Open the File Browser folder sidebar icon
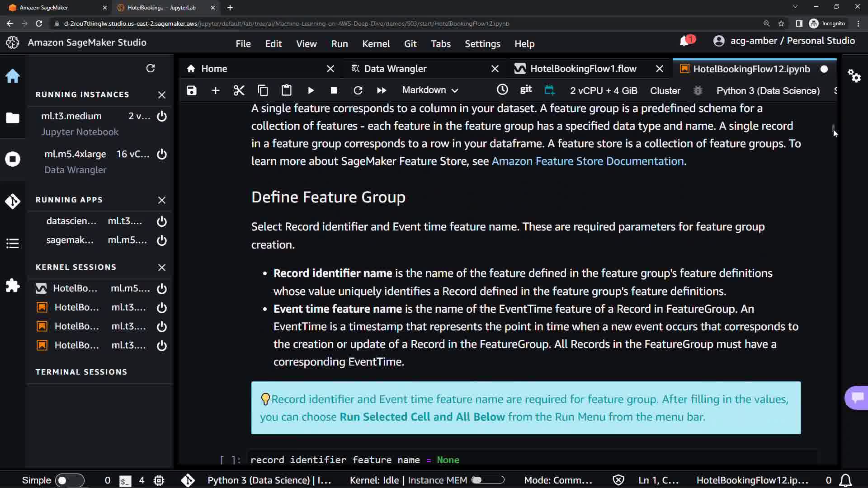The height and width of the screenshot is (488, 868). pyautogui.click(x=13, y=118)
